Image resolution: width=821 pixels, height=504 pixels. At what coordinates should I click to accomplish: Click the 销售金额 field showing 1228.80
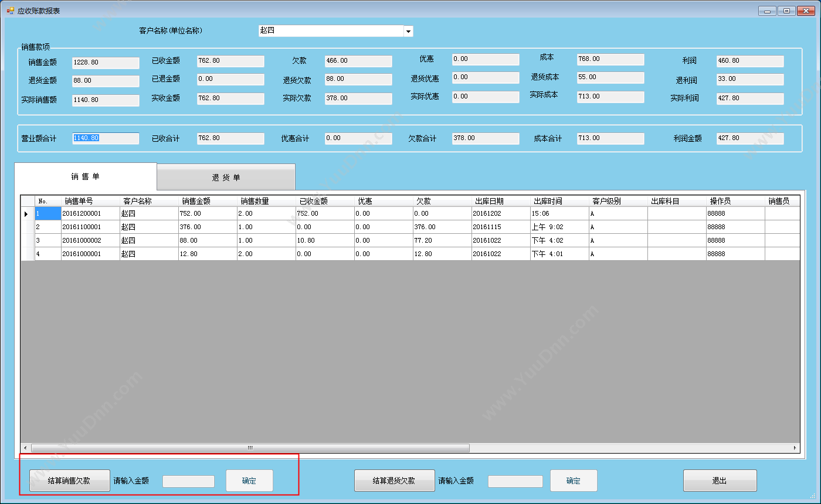(106, 63)
